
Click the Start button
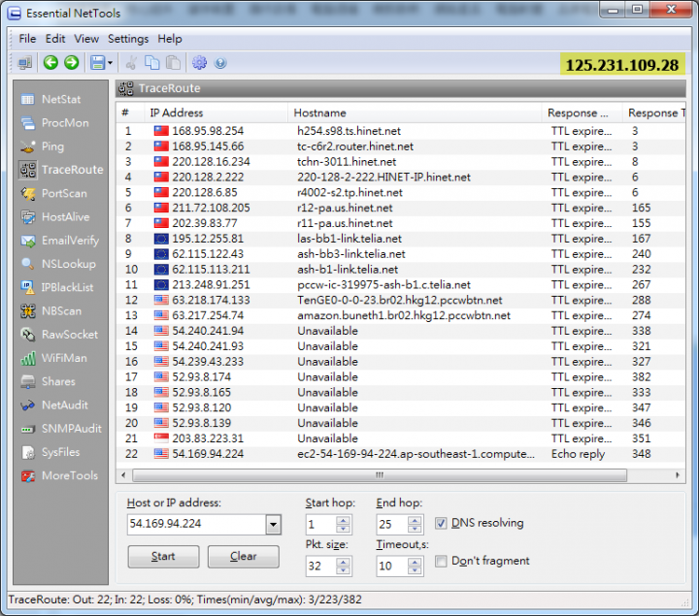point(163,556)
